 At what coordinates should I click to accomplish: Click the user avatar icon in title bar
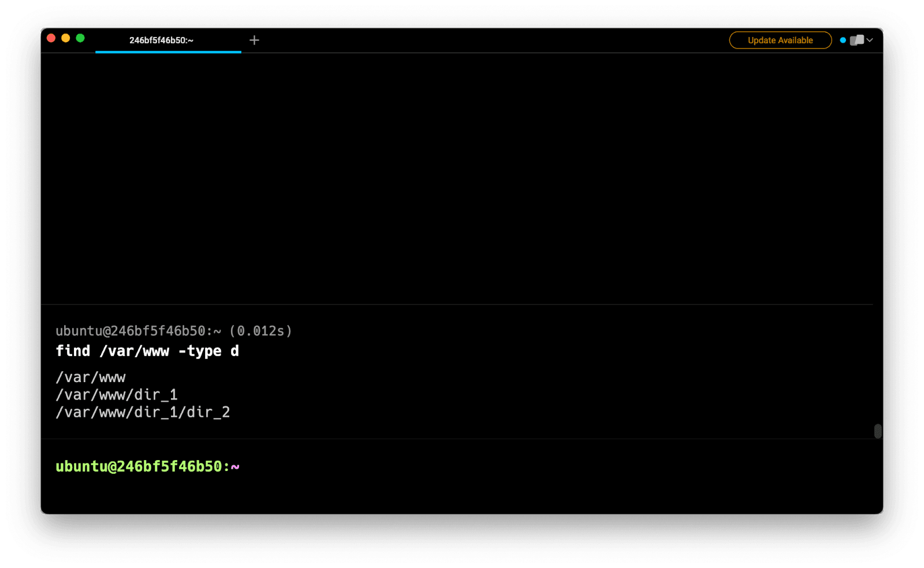coord(857,40)
